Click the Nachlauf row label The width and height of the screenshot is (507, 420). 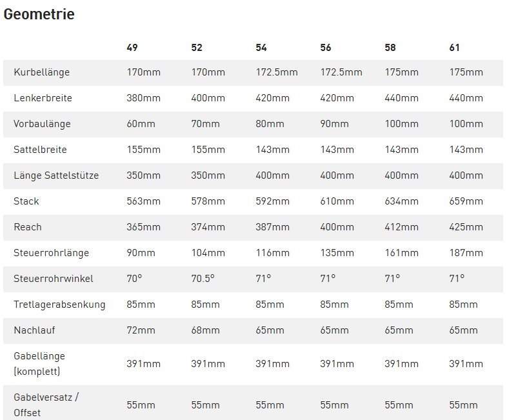point(34,330)
